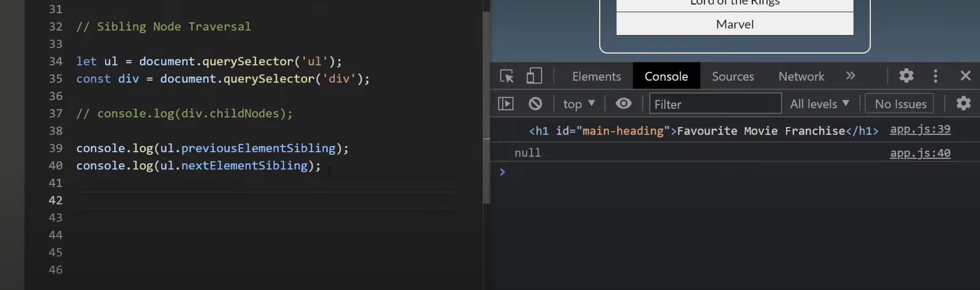Focus the console Filter field
Image resolution: width=980 pixels, height=290 pixels.
715,104
